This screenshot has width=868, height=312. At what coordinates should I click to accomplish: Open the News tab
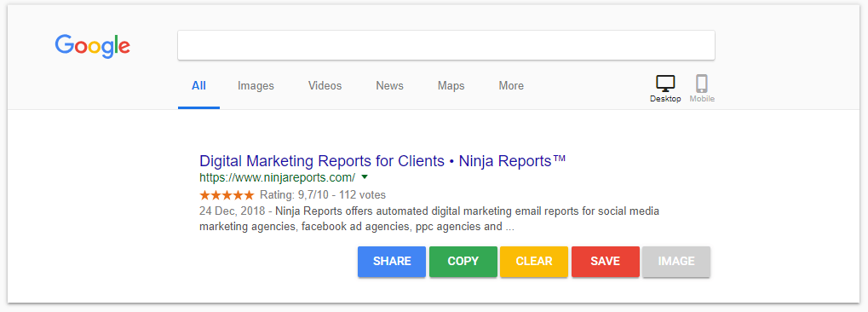click(x=390, y=86)
